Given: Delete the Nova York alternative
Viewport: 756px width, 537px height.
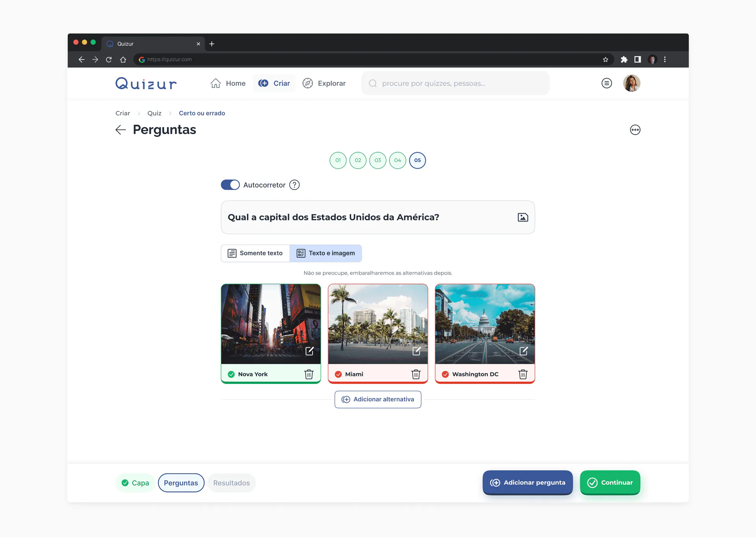Looking at the screenshot, I should [x=309, y=374].
